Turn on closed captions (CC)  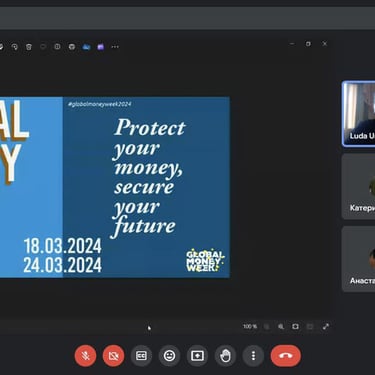pos(141,356)
